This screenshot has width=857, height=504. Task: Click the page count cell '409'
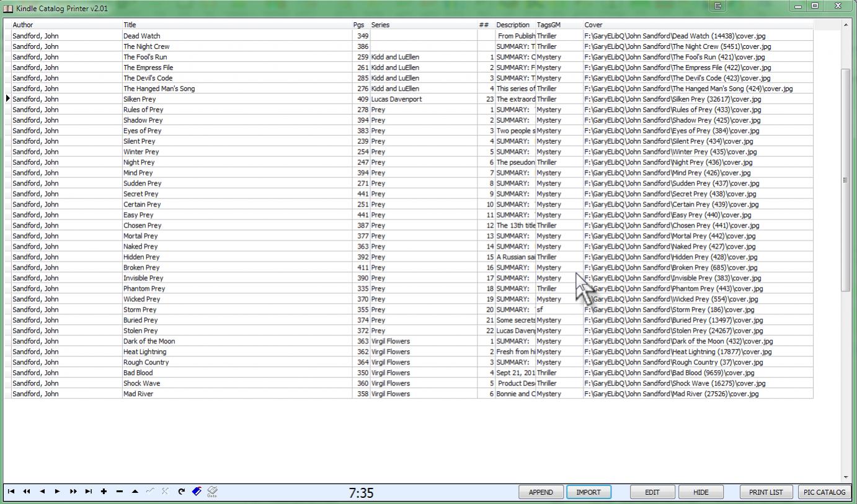[x=361, y=99]
